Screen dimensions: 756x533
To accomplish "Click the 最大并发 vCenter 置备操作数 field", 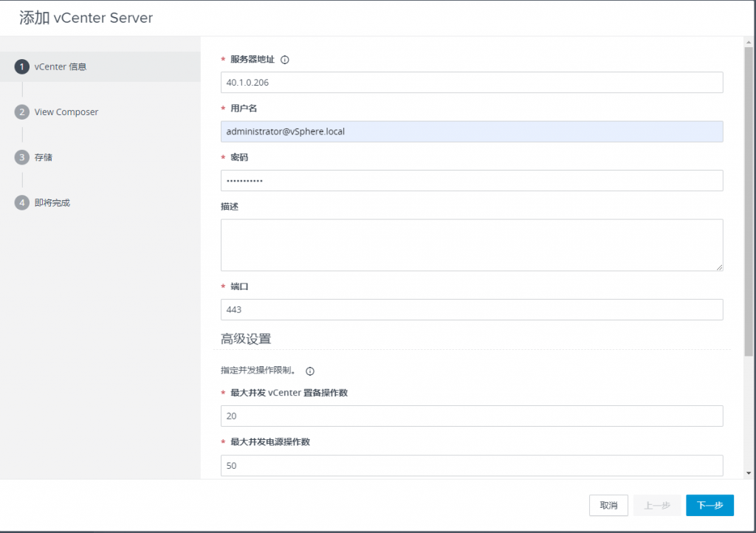I will pos(472,416).
